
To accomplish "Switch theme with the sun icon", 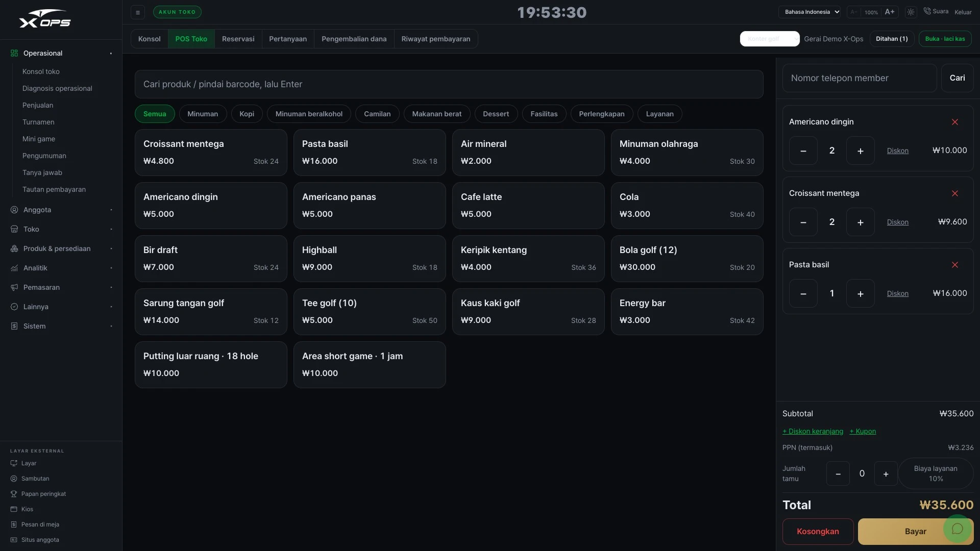I will pyautogui.click(x=911, y=12).
